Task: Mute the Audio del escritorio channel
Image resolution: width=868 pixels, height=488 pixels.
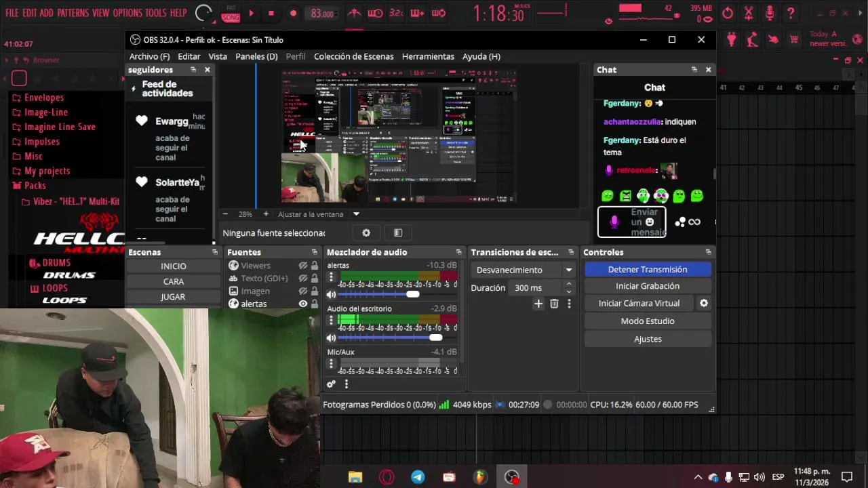Action: [x=331, y=338]
